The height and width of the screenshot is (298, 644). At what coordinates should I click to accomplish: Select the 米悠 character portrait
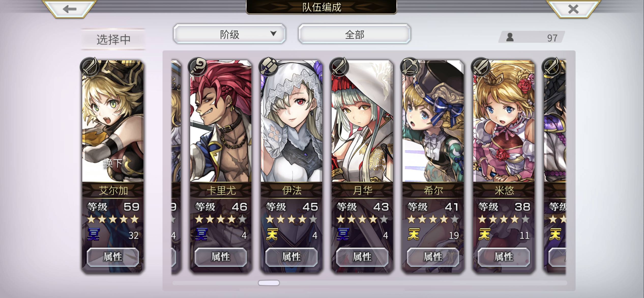pyautogui.click(x=504, y=121)
